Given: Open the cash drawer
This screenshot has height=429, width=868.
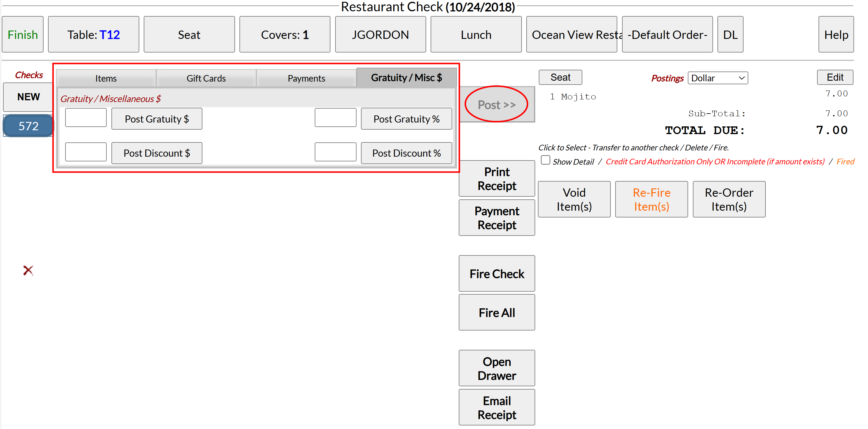Looking at the screenshot, I should pos(496,368).
